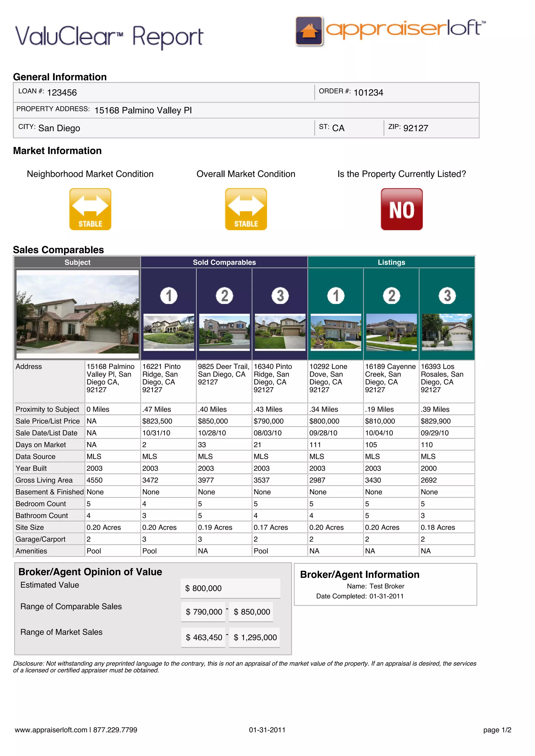Select the Listings header
This screenshot has width=535, height=756.
click(x=391, y=262)
